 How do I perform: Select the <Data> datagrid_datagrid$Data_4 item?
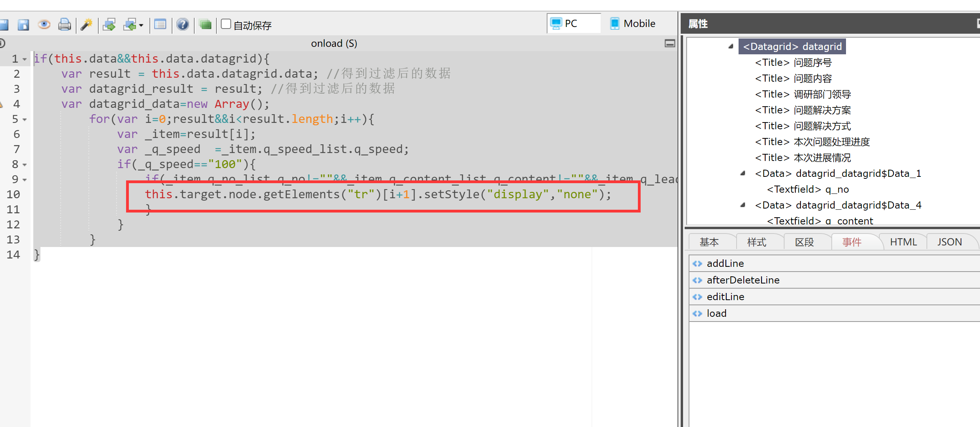coord(838,205)
